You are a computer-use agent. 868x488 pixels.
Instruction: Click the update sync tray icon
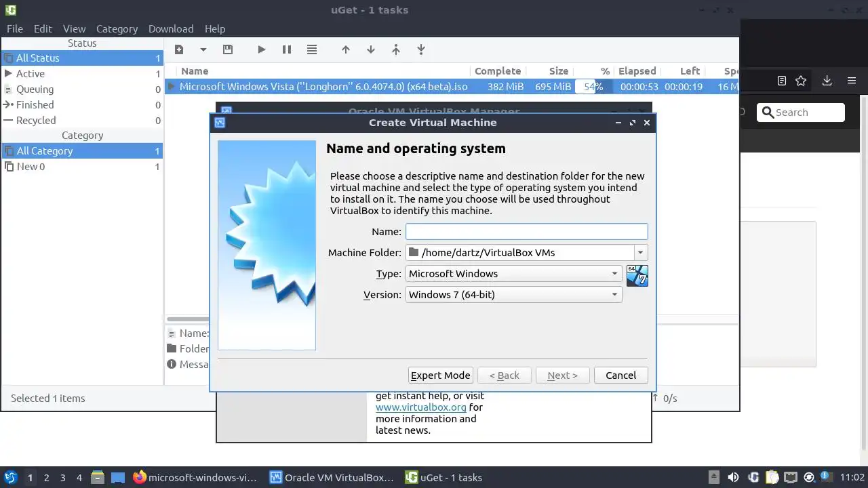(808, 477)
